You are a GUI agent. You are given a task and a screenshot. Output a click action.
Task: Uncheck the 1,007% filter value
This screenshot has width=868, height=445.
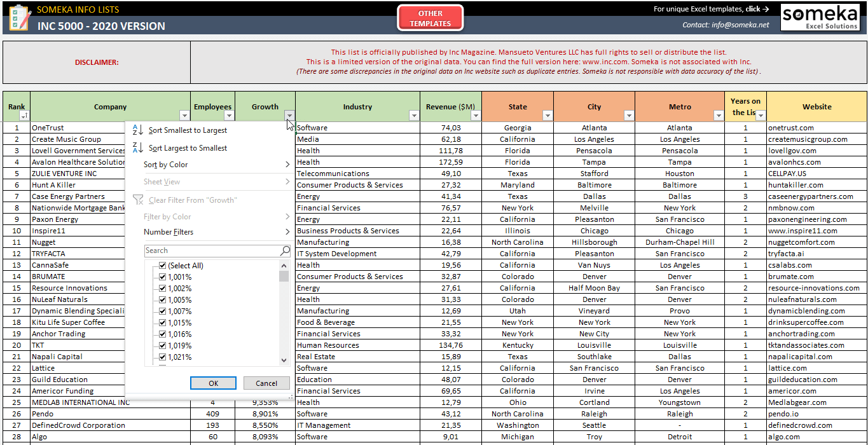[163, 311]
